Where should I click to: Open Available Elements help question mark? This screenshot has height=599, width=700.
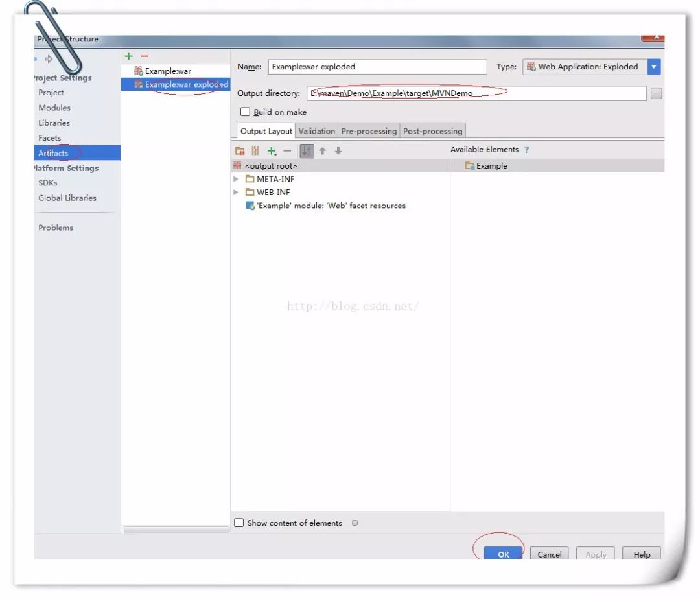tap(527, 150)
